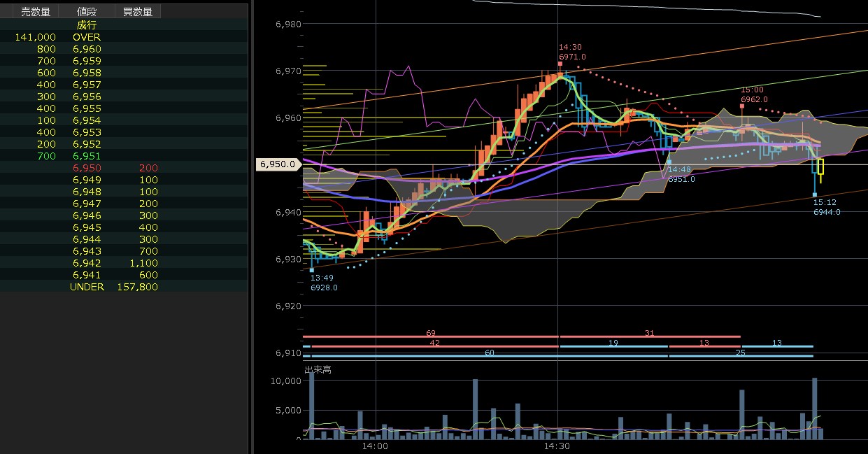Viewport: 868px width, 454px height.
Task: Select the green 6,951 best ask price
Action: click(x=87, y=156)
